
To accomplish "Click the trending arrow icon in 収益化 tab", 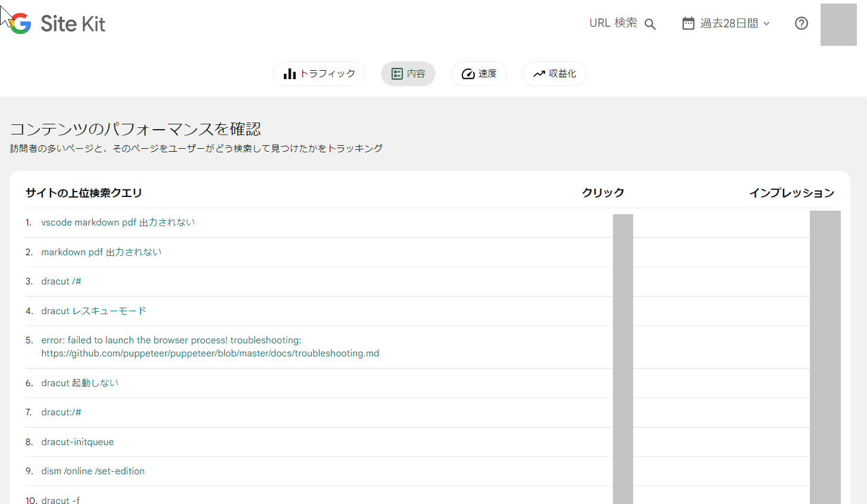I will click(x=539, y=74).
